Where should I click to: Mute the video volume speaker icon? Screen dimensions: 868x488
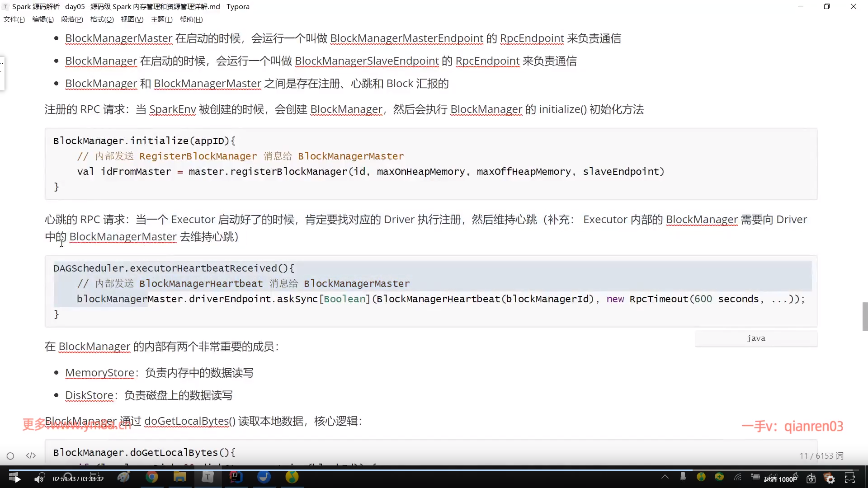coord(39,479)
